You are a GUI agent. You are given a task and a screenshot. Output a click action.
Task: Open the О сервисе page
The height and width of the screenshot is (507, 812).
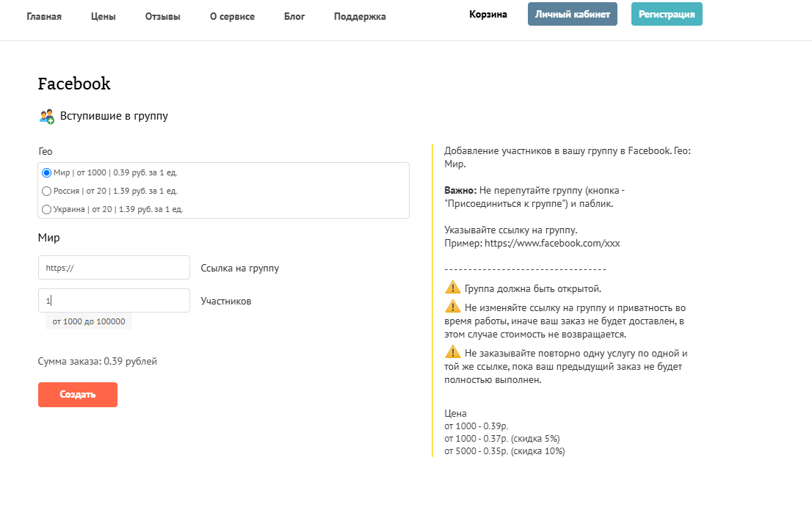click(232, 17)
